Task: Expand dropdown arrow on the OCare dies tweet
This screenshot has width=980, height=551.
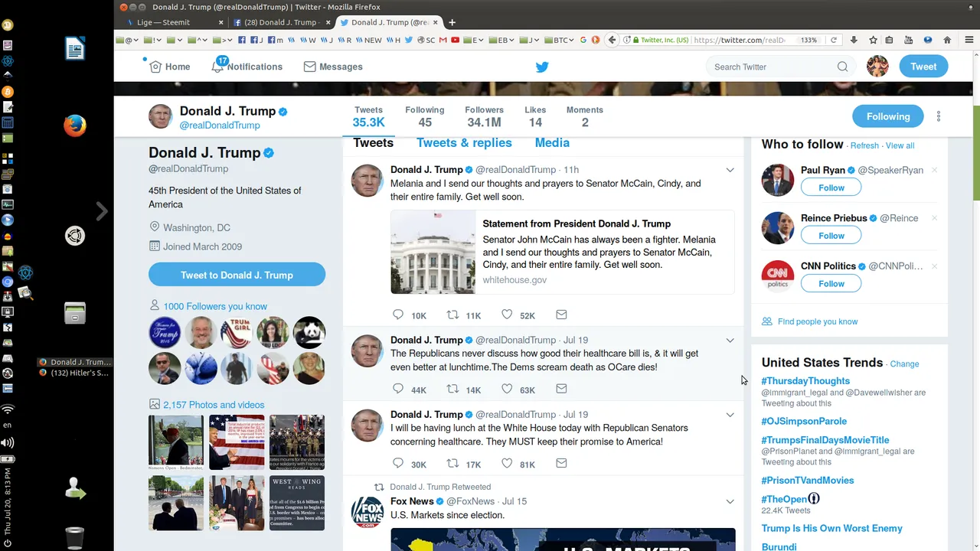Action: (730, 341)
